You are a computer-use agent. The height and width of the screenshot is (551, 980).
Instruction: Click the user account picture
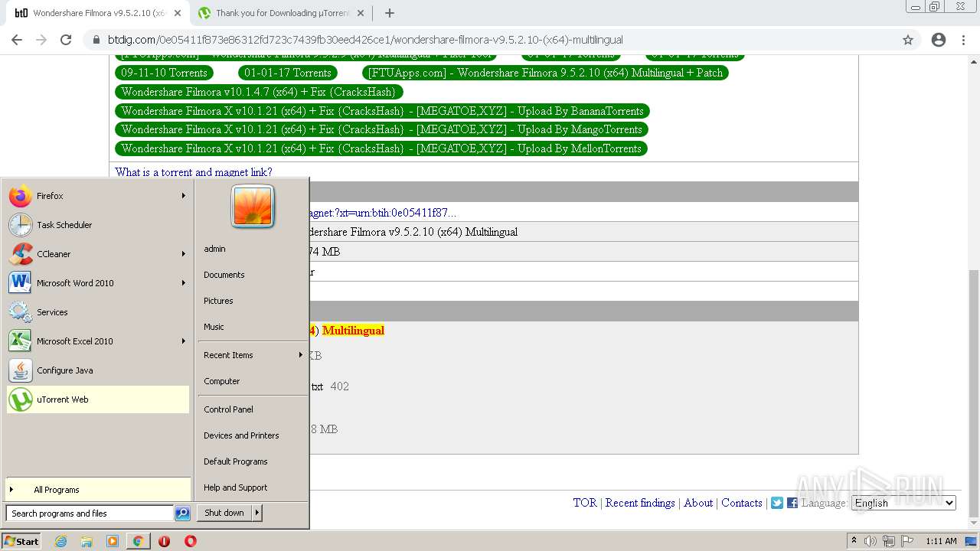(253, 207)
